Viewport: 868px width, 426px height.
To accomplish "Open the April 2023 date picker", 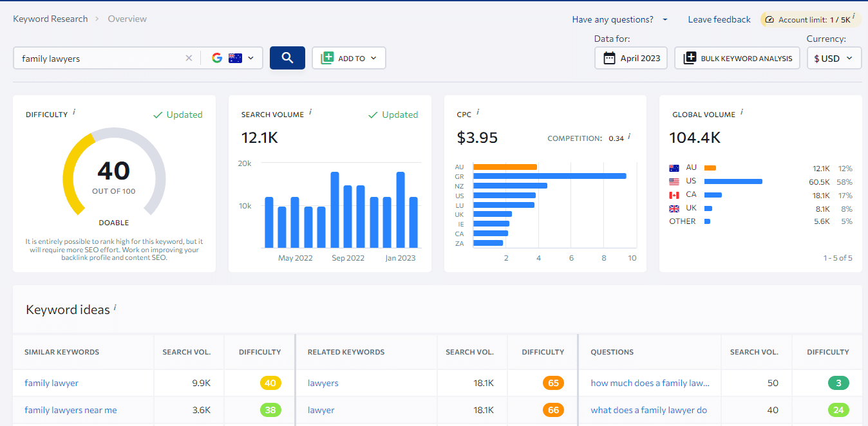I will pyautogui.click(x=631, y=58).
